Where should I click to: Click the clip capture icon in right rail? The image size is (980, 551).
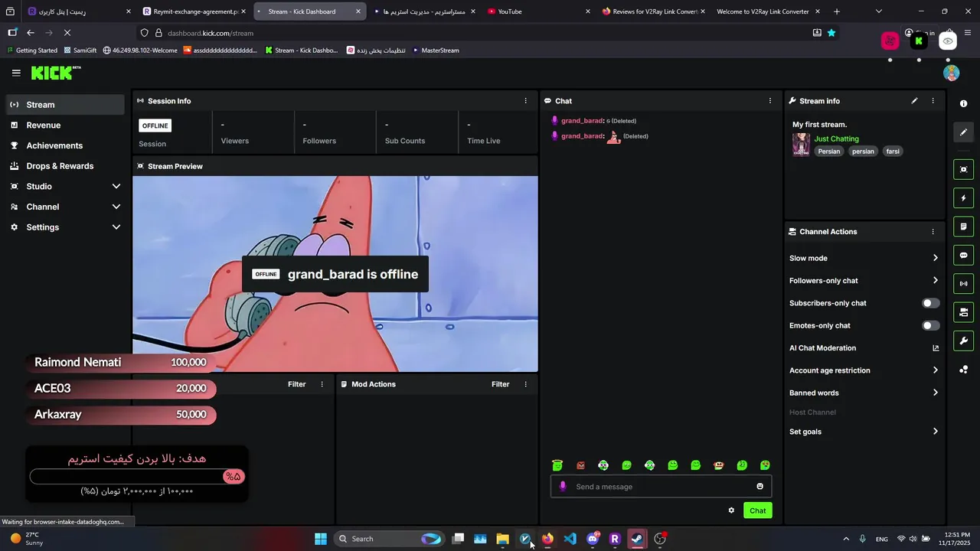click(x=963, y=170)
